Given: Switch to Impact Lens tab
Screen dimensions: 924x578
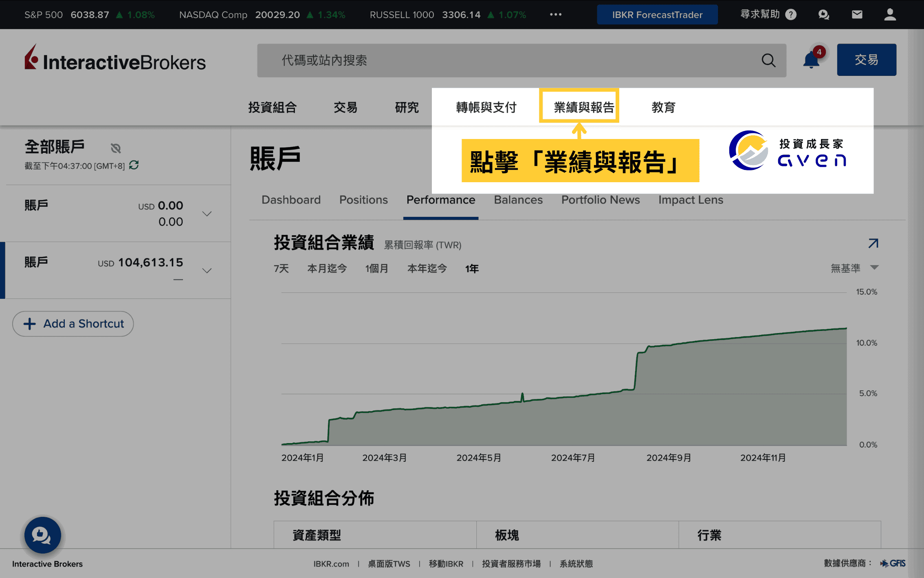Looking at the screenshot, I should [x=691, y=200].
